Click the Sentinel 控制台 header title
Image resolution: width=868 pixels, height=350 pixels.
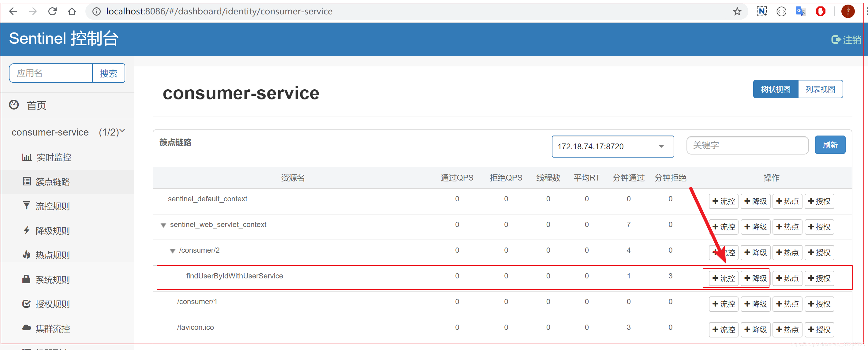[64, 39]
